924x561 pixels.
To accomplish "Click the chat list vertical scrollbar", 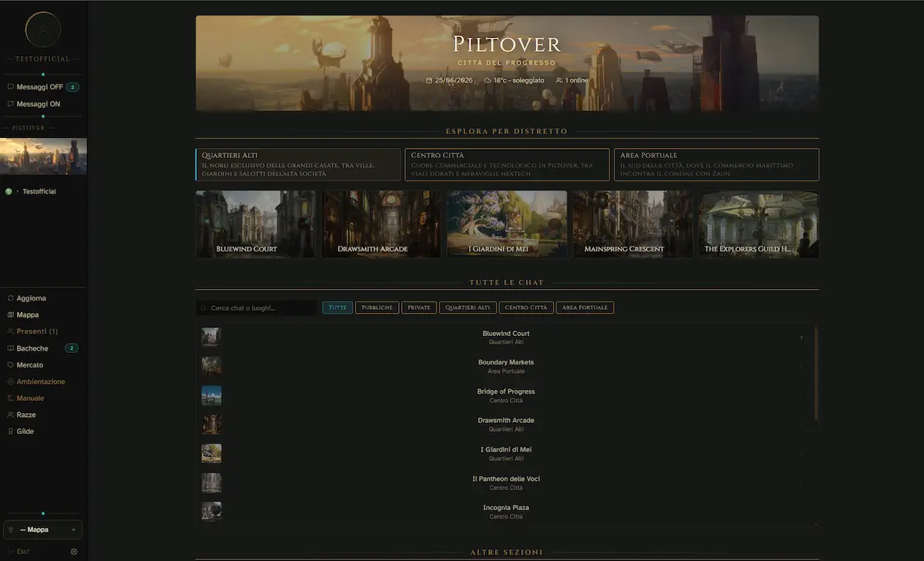I will [x=815, y=373].
